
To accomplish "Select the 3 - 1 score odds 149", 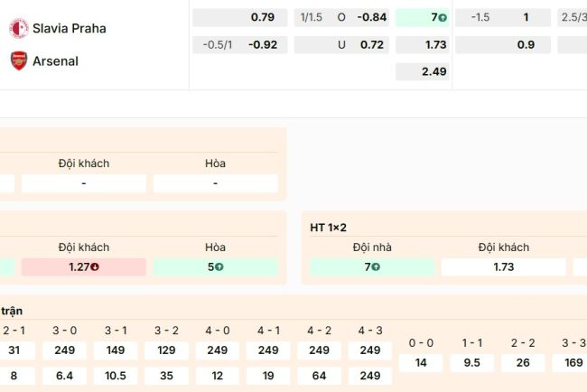I will [x=115, y=350].
